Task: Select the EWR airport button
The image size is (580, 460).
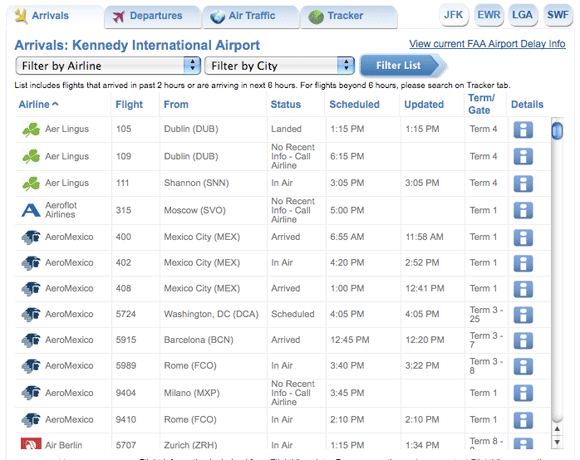Action: [x=488, y=15]
